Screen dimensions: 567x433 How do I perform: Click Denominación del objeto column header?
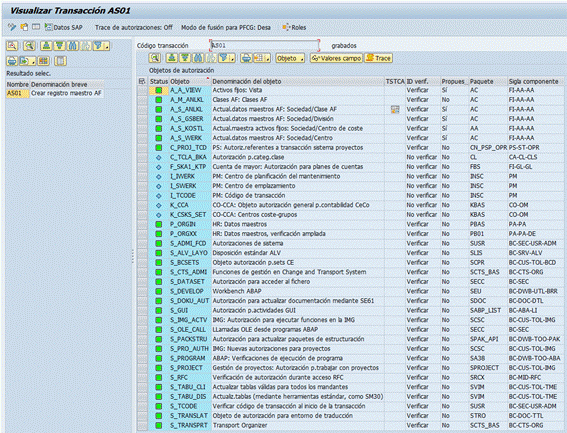click(x=297, y=81)
